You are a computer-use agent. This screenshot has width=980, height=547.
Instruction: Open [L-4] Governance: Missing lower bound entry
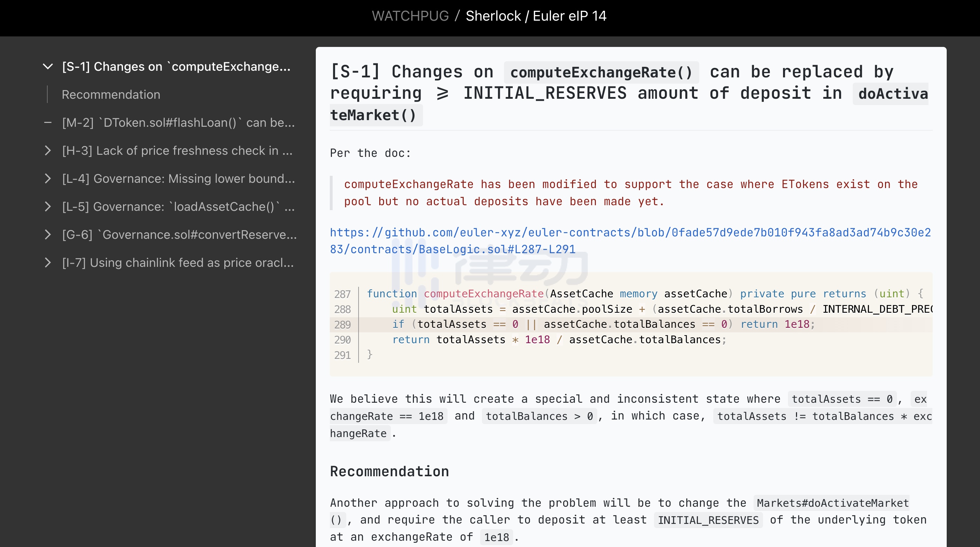coord(178,179)
